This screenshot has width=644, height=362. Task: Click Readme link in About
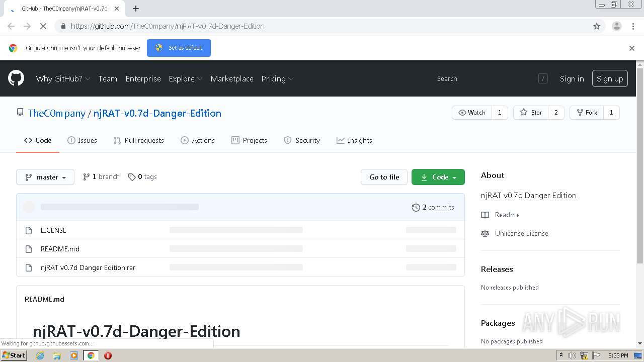click(507, 215)
